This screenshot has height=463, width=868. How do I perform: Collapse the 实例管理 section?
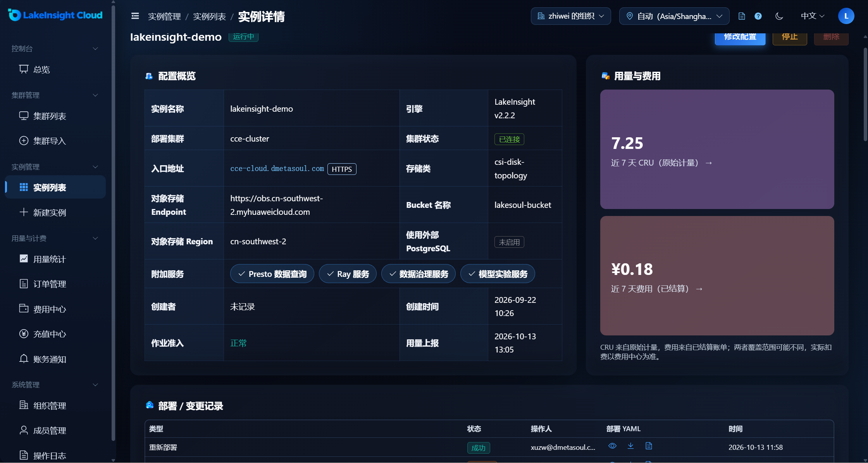(55, 167)
